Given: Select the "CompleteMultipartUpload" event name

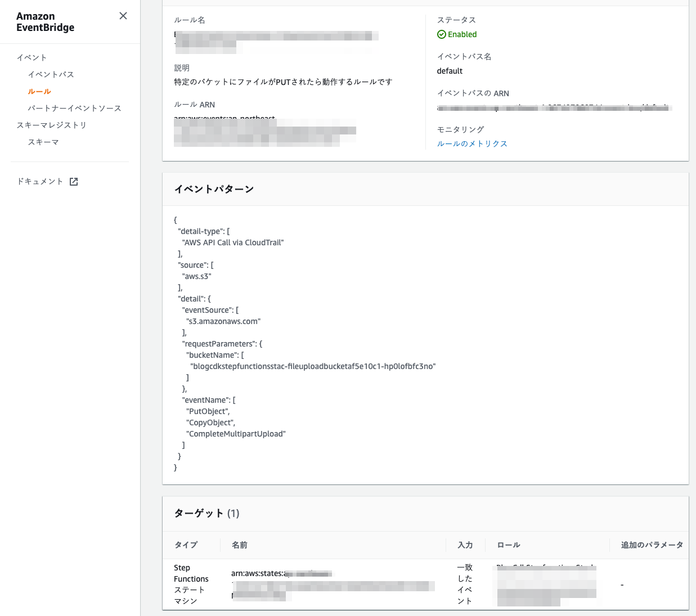Looking at the screenshot, I should (x=236, y=434).
